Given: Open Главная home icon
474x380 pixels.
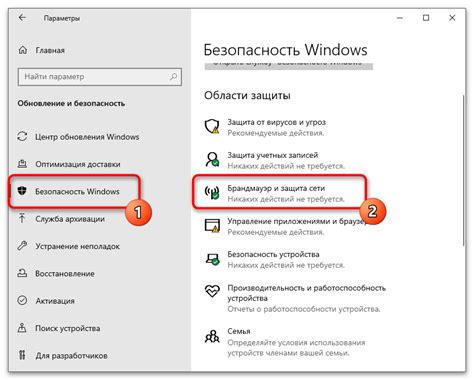Looking at the screenshot, I should pos(23,50).
